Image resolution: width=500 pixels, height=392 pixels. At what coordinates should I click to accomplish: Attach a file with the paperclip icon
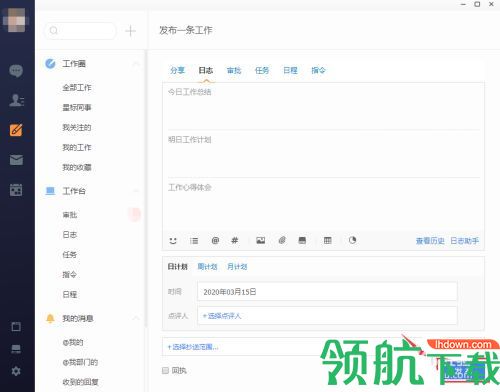coord(282,240)
